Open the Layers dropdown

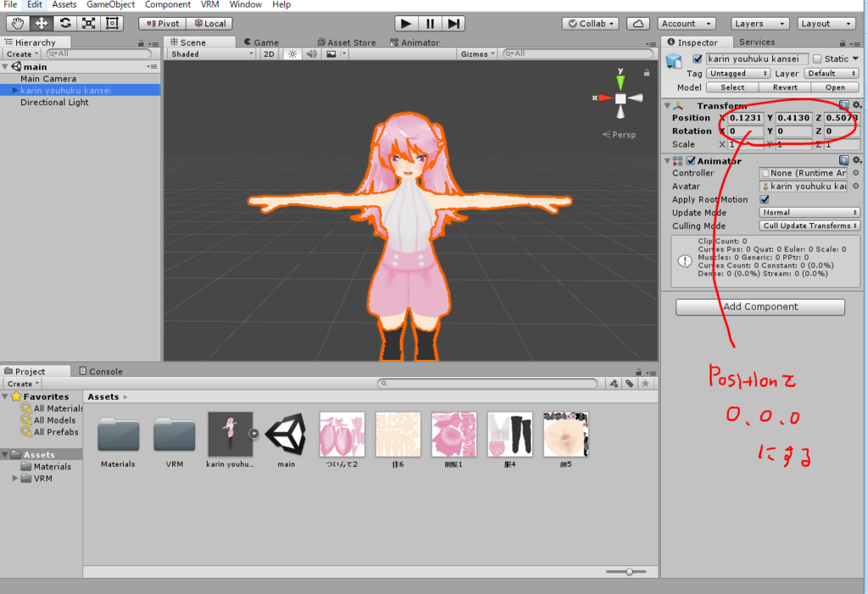(x=759, y=23)
